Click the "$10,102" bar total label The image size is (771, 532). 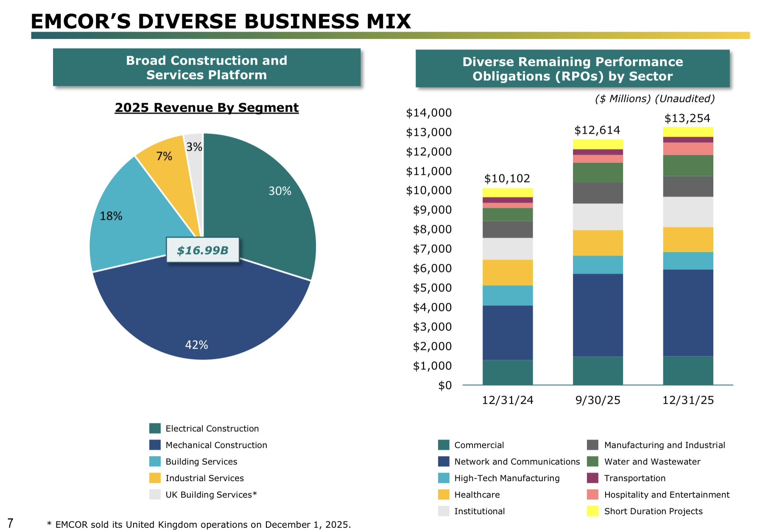pyautogui.click(x=507, y=178)
